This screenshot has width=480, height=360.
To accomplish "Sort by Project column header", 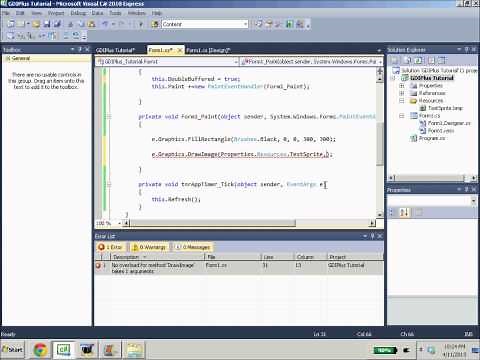I will (x=355, y=257).
